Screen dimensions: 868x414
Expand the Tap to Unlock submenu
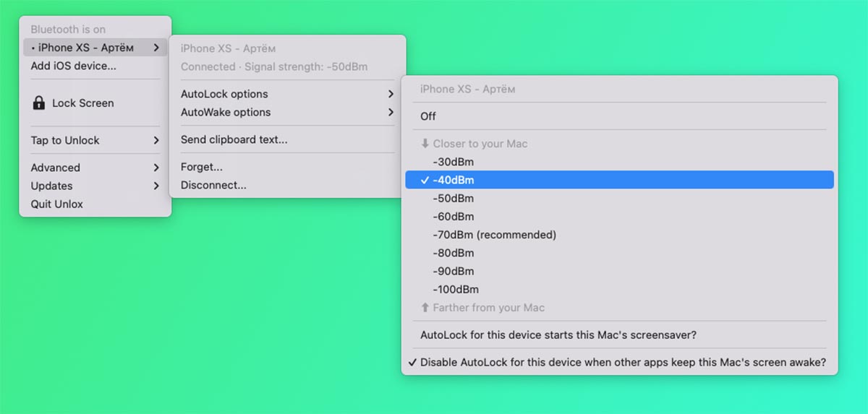(95, 140)
